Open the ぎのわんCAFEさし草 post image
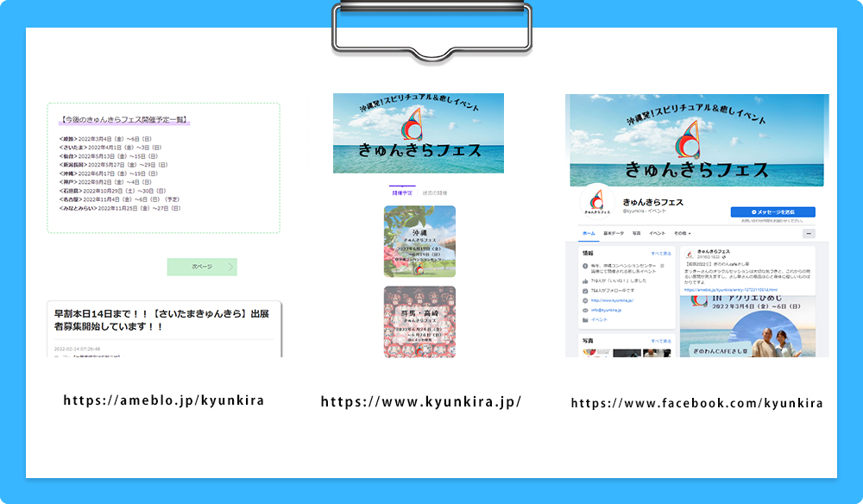The height and width of the screenshot is (504, 863). pos(747,326)
